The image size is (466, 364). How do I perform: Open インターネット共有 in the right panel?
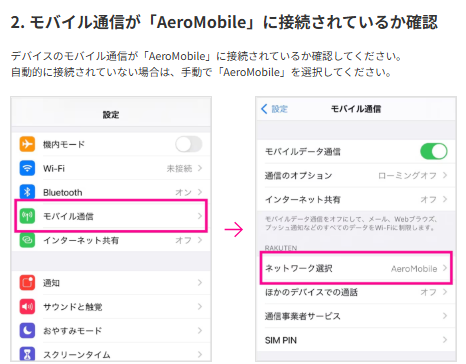(356, 199)
